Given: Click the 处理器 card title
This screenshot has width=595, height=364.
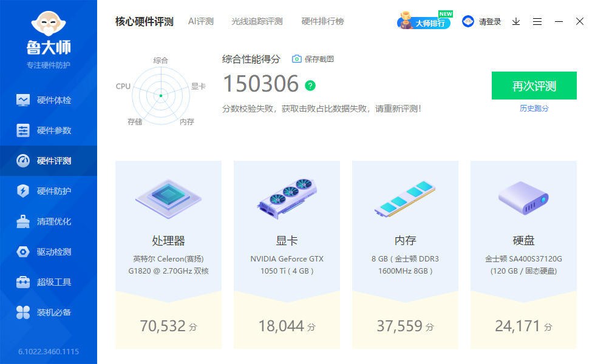Looking at the screenshot, I should [169, 240].
